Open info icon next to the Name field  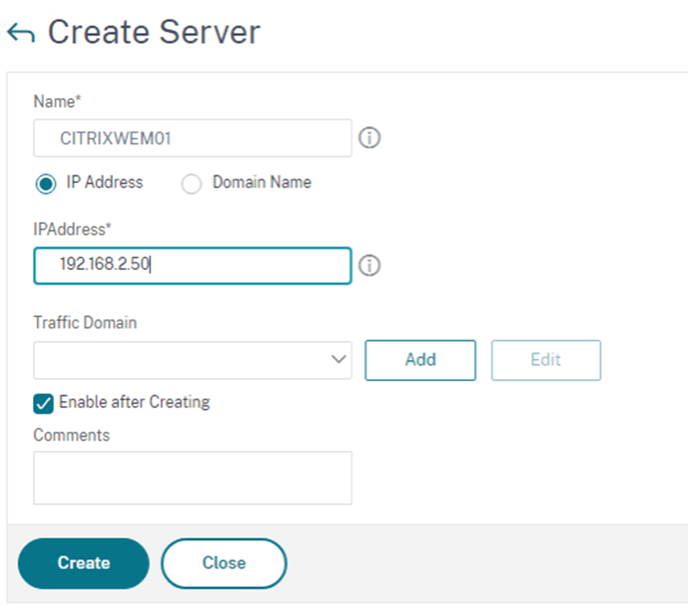370,137
